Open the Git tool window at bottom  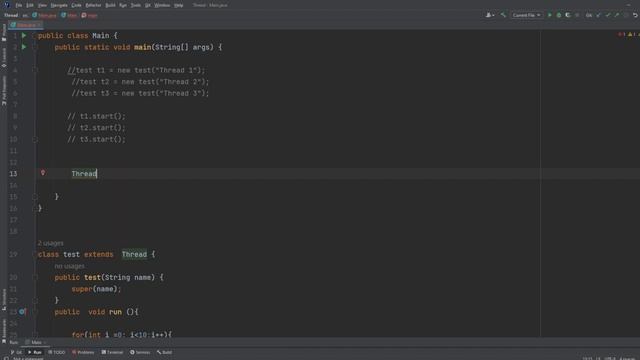click(x=16, y=352)
